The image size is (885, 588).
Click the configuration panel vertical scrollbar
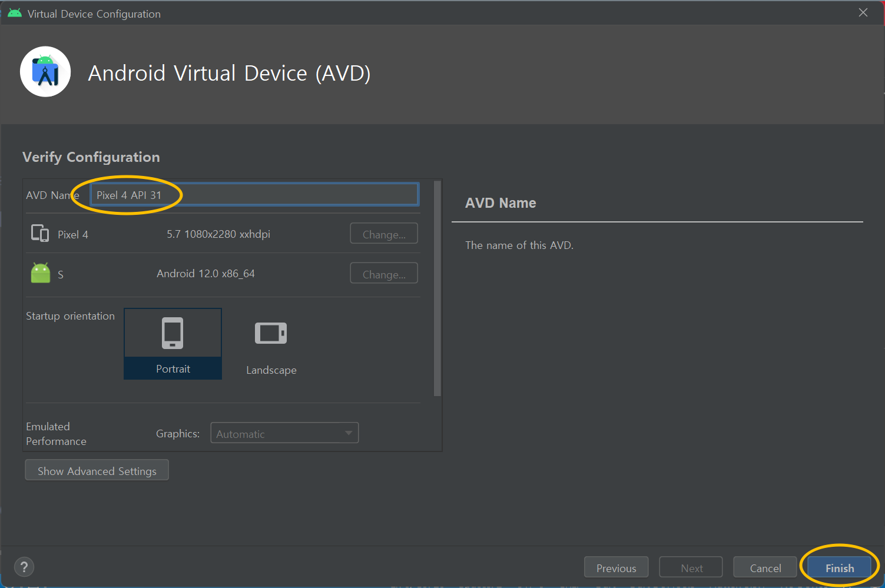click(x=437, y=288)
